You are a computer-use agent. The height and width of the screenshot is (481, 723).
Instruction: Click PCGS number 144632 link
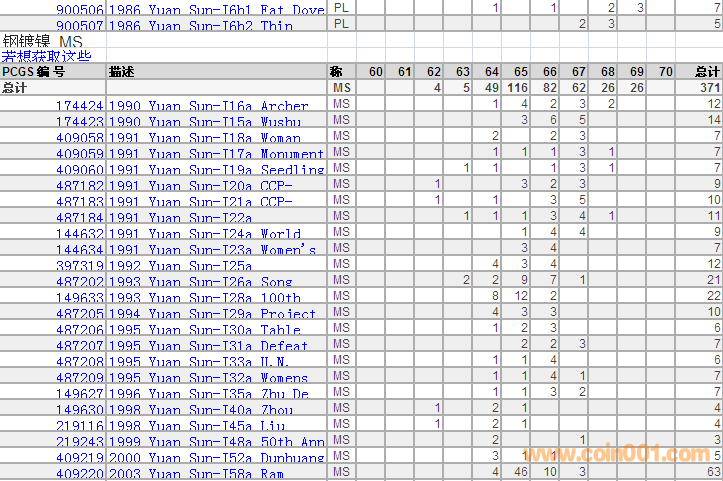[x=79, y=233]
